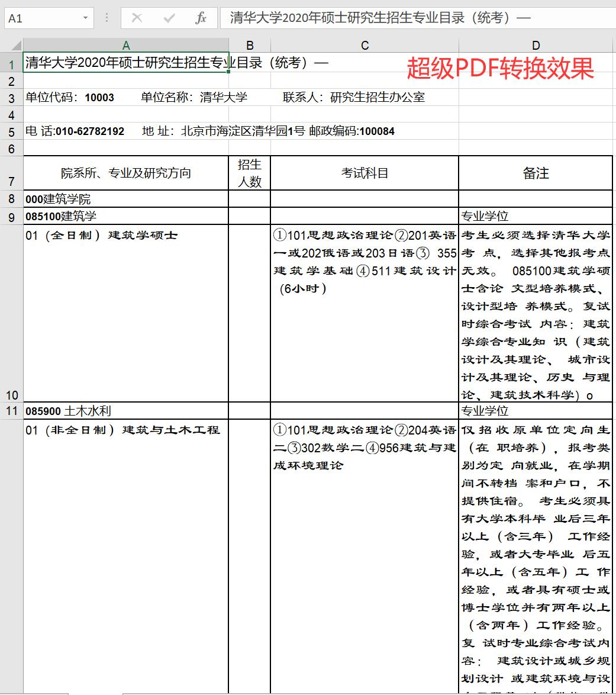Viewport: 616px width, 695px height.
Task: Select column A header
Action: [x=126, y=45]
